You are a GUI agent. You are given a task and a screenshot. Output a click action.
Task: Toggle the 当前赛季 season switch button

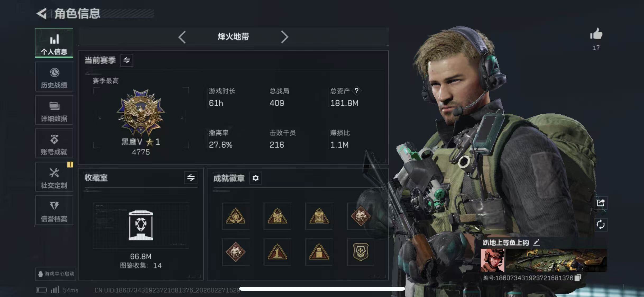(127, 60)
